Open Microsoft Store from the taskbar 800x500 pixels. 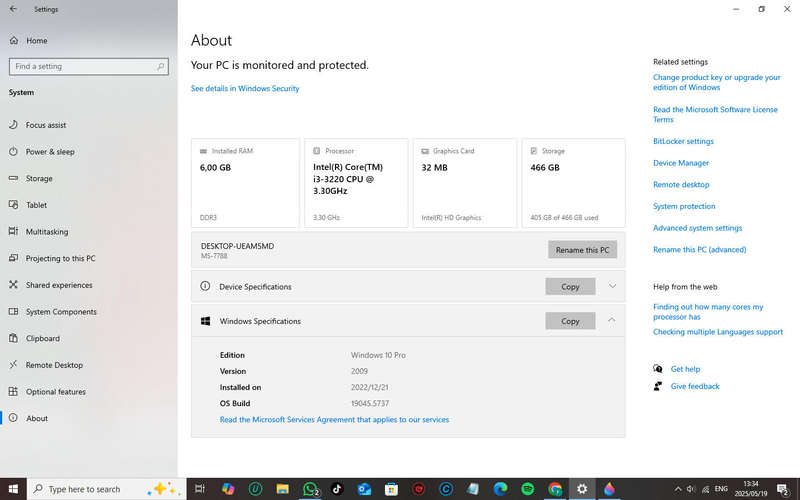coord(391,489)
